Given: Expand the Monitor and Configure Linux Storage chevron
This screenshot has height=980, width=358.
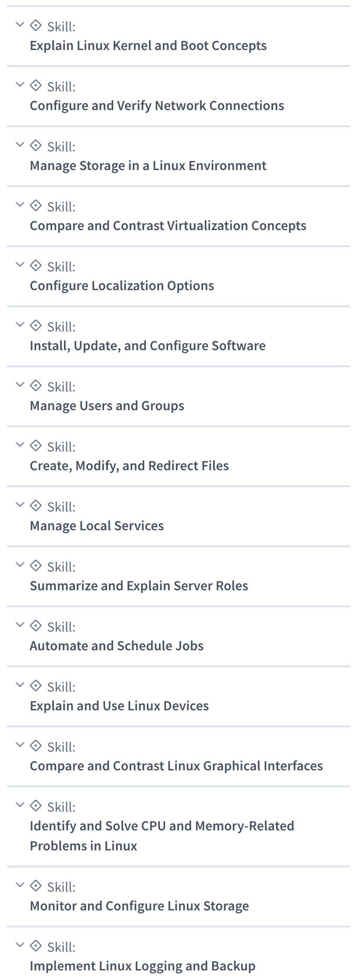Looking at the screenshot, I should pyautogui.click(x=20, y=885).
